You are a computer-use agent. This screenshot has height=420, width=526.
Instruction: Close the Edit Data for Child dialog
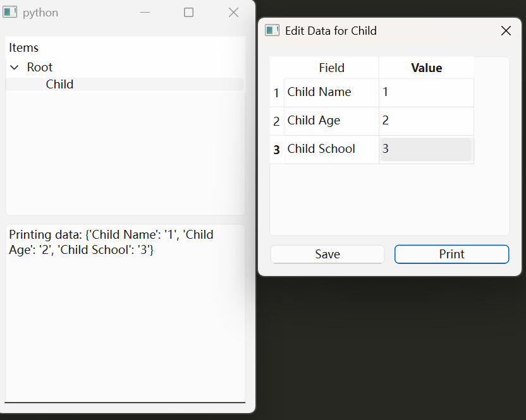click(x=506, y=31)
